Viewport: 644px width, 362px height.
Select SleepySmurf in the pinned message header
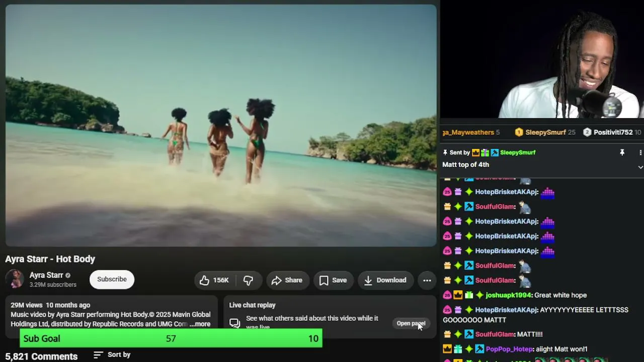(518, 152)
